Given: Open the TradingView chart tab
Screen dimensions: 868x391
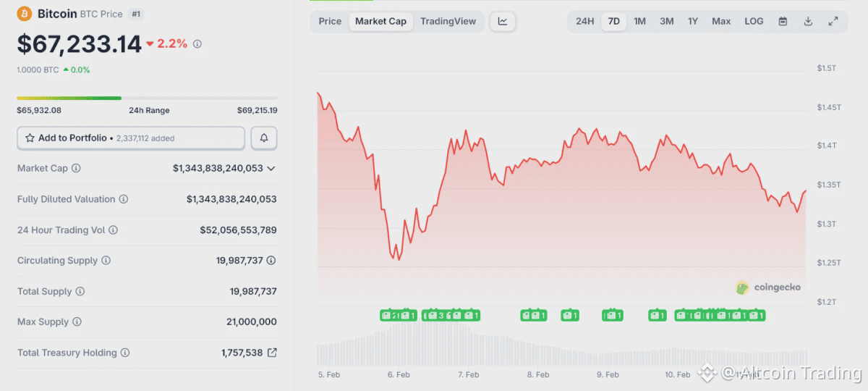Looking at the screenshot, I should (x=448, y=21).
